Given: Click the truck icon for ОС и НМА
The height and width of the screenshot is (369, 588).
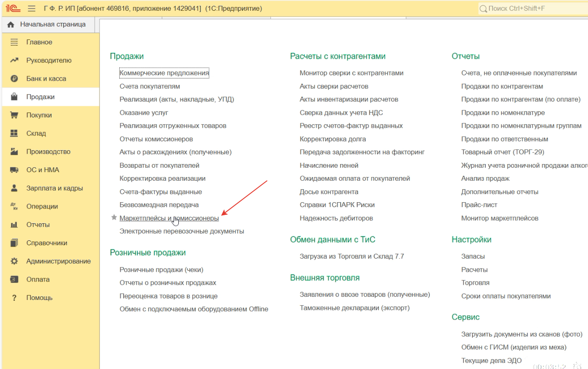Looking at the screenshot, I should (x=14, y=170).
